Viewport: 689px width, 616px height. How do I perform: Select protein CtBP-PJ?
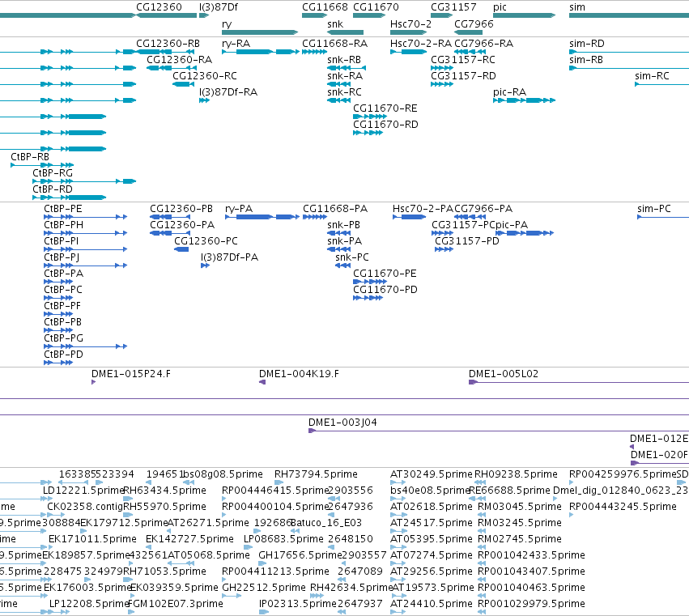[62, 257]
